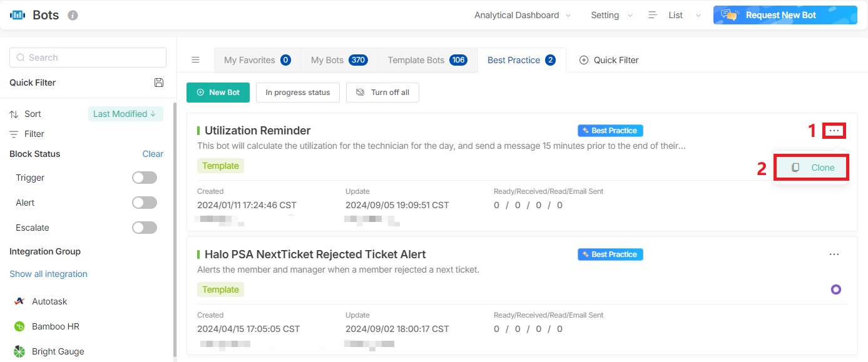
Task: Click the purple circle status icon
Action: pos(835,289)
